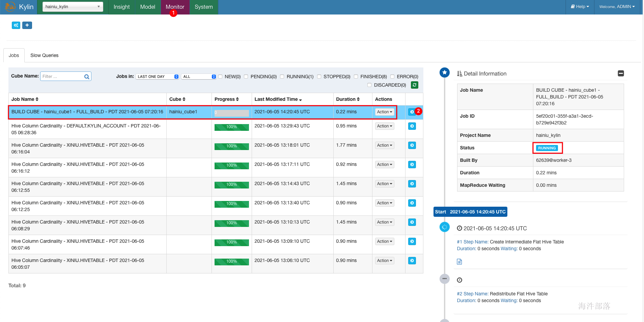Image resolution: width=644 pixels, height=322 pixels.
Task: Open the Help dropdown menu
Action: pos(580,7)
